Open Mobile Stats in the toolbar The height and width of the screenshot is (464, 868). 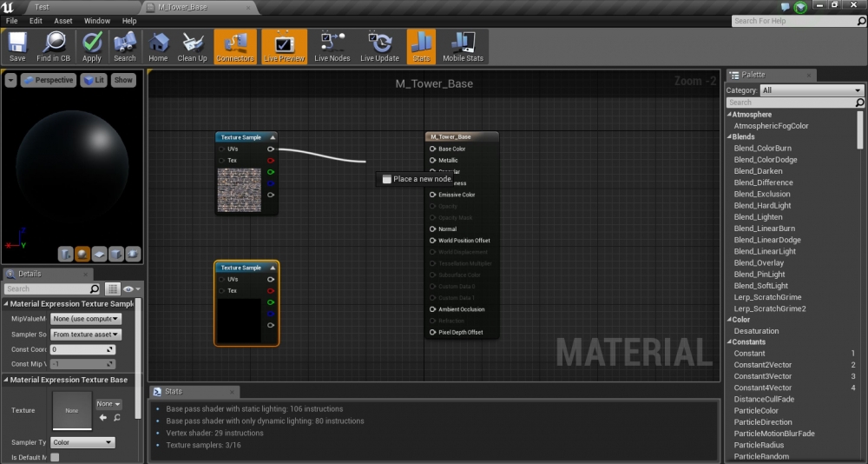[x=463, y=46]
